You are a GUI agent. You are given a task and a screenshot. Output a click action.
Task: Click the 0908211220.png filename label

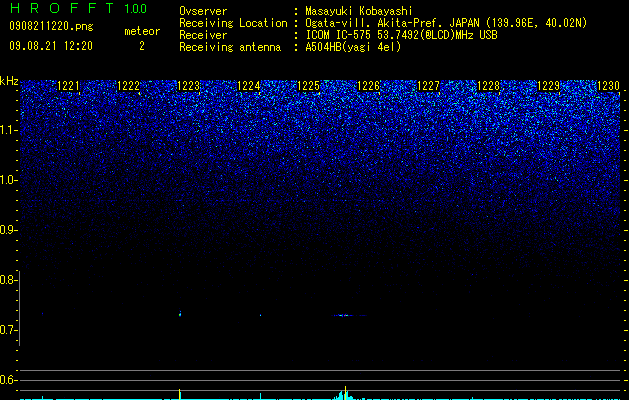pyautogui.click(x=51, y=26)
